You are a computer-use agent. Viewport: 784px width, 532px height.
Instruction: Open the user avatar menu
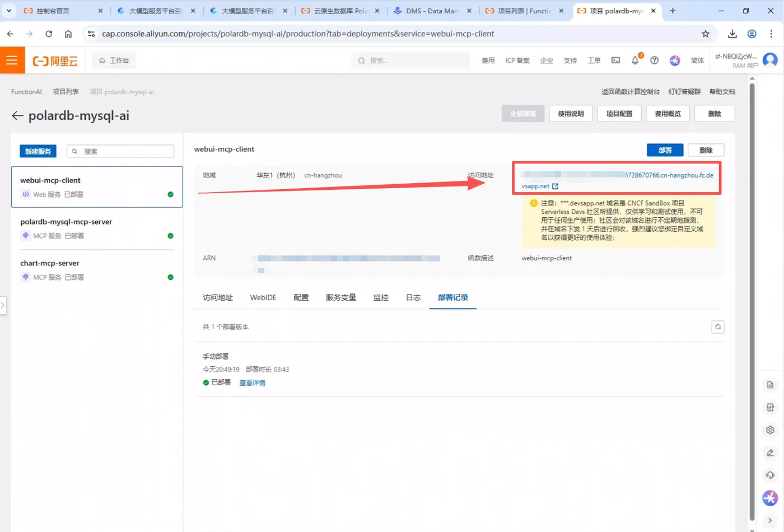[x=770, y=60]
